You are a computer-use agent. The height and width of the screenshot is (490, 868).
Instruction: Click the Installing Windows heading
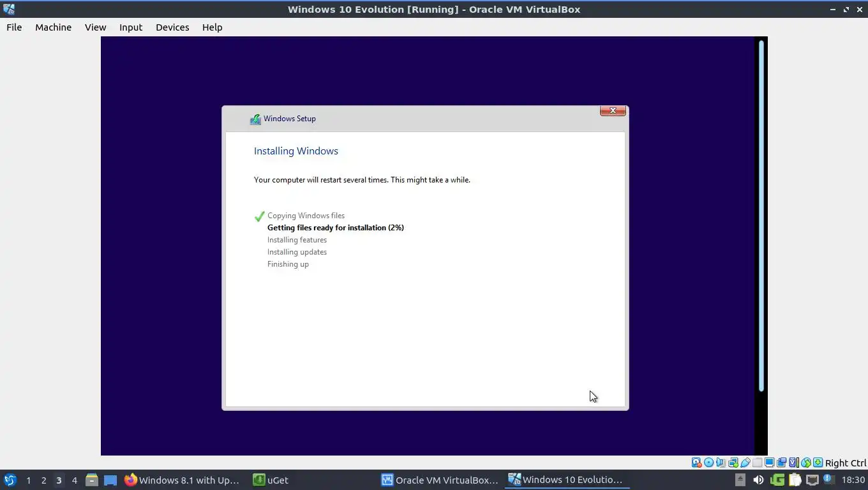tap(296, 151)
